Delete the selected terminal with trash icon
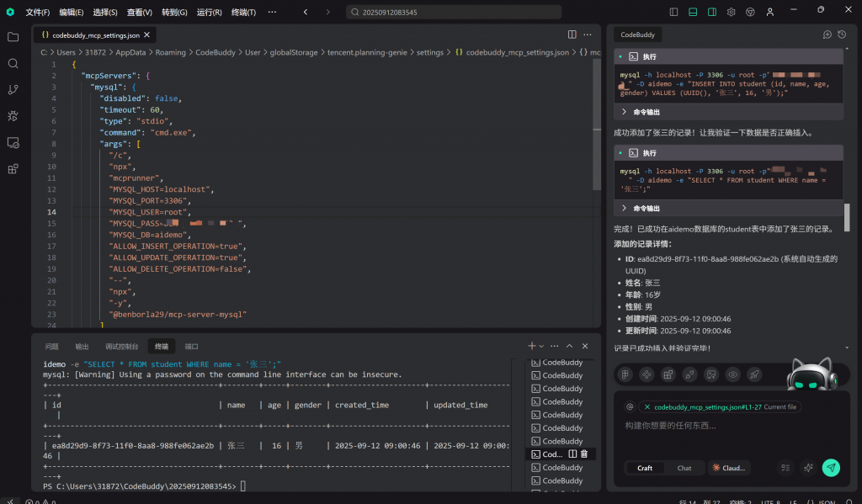 click(x=584, y=454)
